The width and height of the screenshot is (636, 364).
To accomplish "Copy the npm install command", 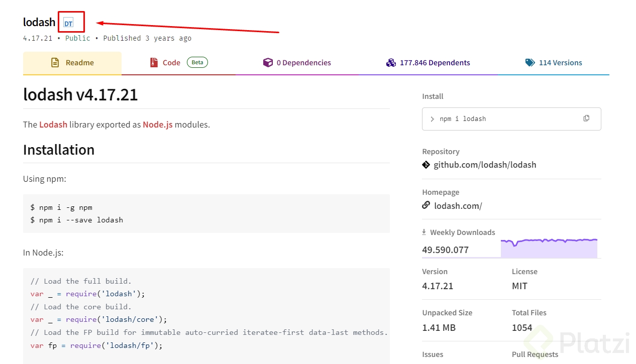I will tap(586, 118).
